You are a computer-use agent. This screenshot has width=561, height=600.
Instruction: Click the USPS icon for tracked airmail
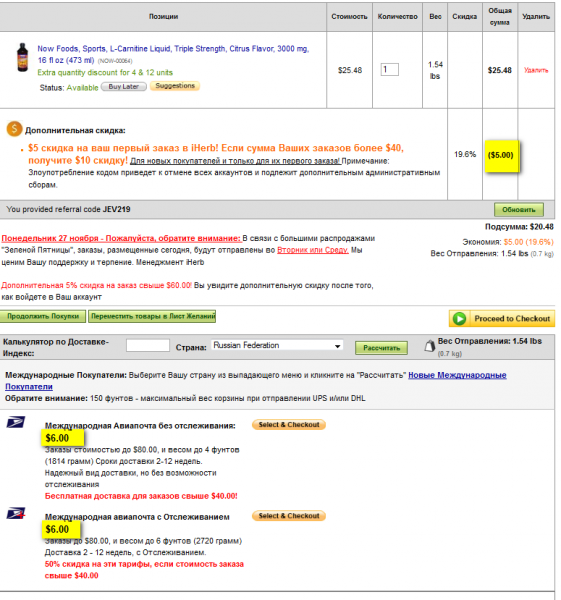tap(16, 513)
